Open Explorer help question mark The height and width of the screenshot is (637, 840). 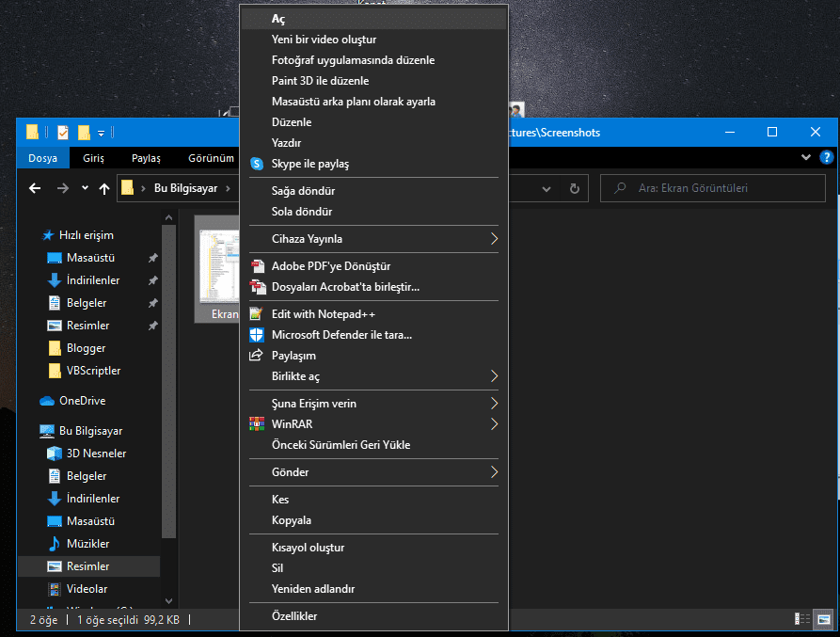pos(827,157)
